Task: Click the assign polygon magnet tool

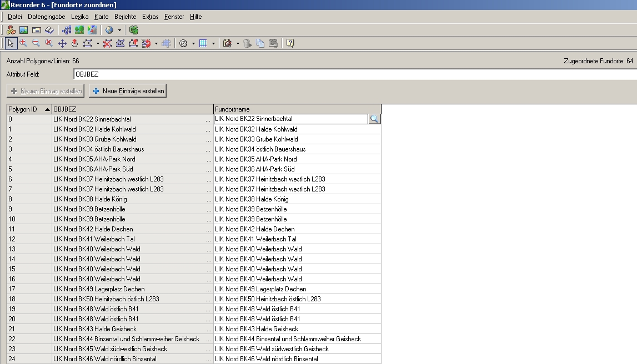Action: click(x=146, y=43)
